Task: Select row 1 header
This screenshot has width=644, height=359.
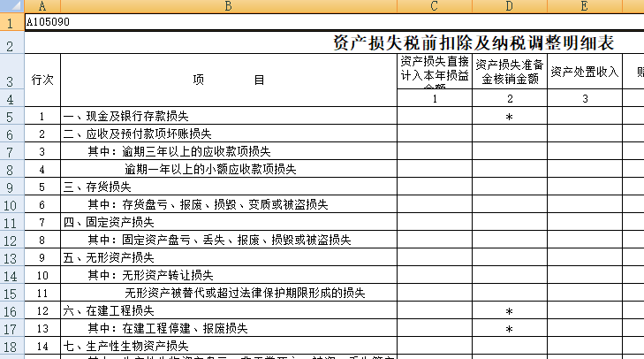Action: [x=11, y=22]
